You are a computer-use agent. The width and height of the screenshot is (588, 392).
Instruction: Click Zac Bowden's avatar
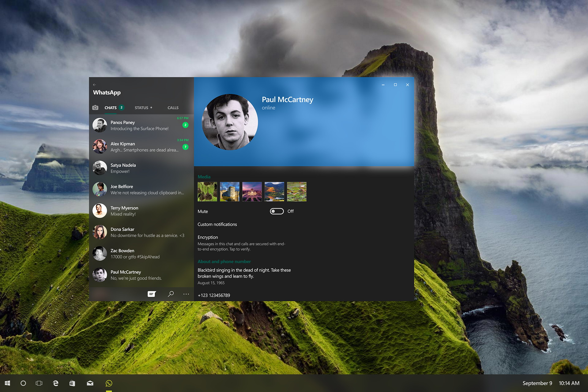point(100,254)
